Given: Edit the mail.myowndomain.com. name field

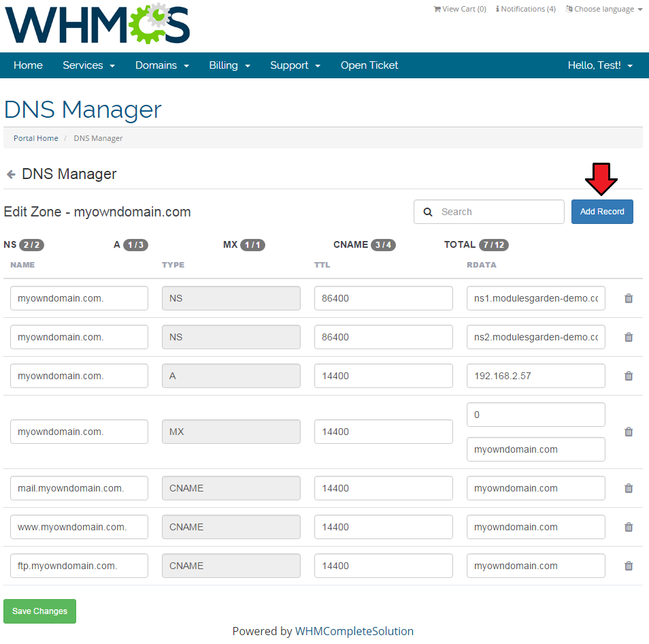Looking at the screenshot, I should point(79,488).
